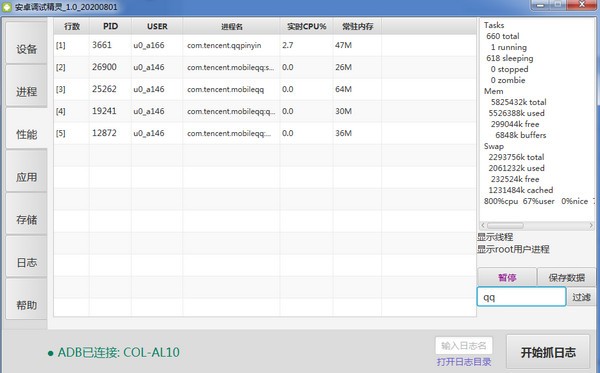Toggle 显示线程 option

[x=495, y=237]
